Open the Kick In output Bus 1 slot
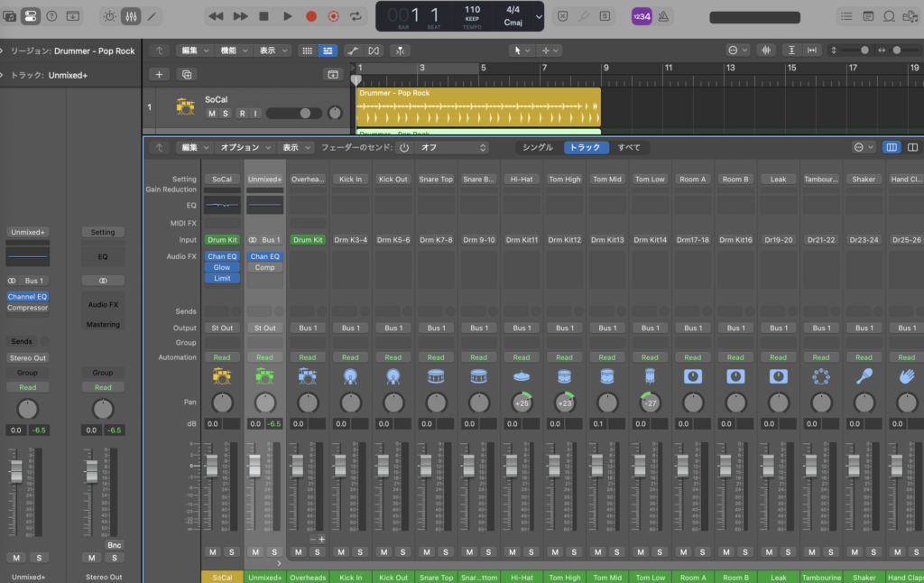 351,328
